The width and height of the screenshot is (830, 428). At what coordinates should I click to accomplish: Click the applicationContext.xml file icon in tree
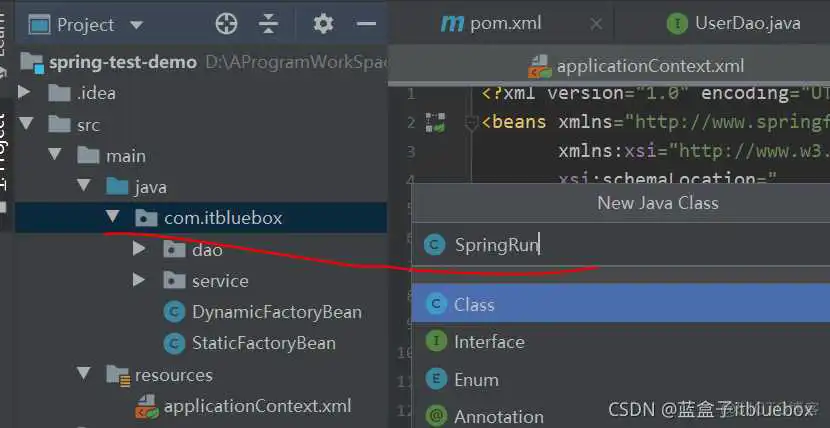click(x=146, y=406)
